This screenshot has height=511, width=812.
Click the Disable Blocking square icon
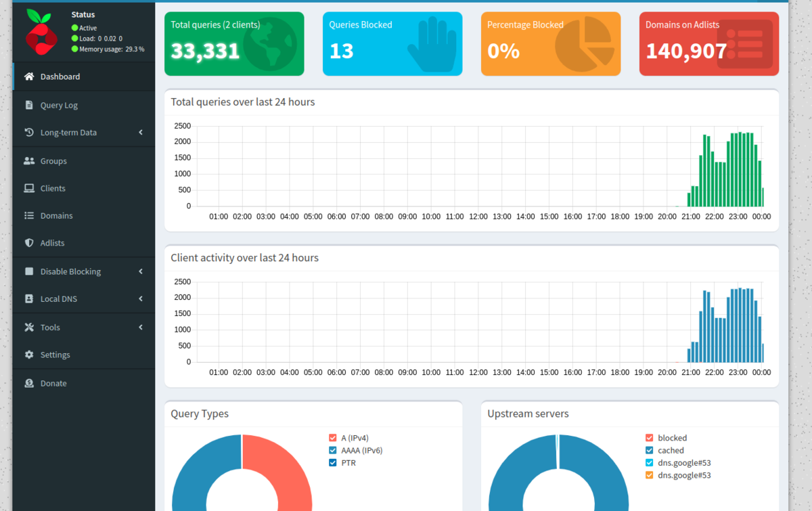pos(29,271)
